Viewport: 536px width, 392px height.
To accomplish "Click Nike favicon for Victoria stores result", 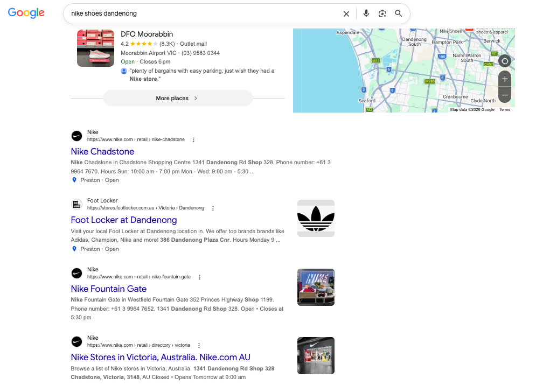I will pos(77,342).
